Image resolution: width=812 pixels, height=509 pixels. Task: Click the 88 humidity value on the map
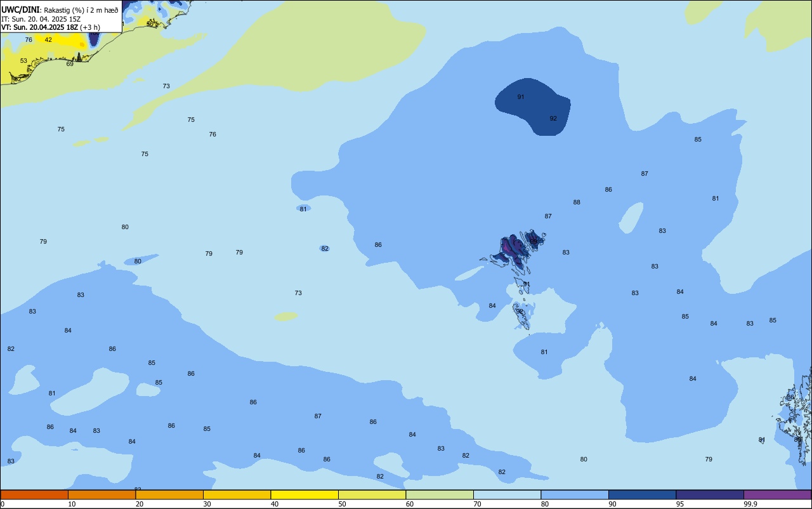(577, 202)
